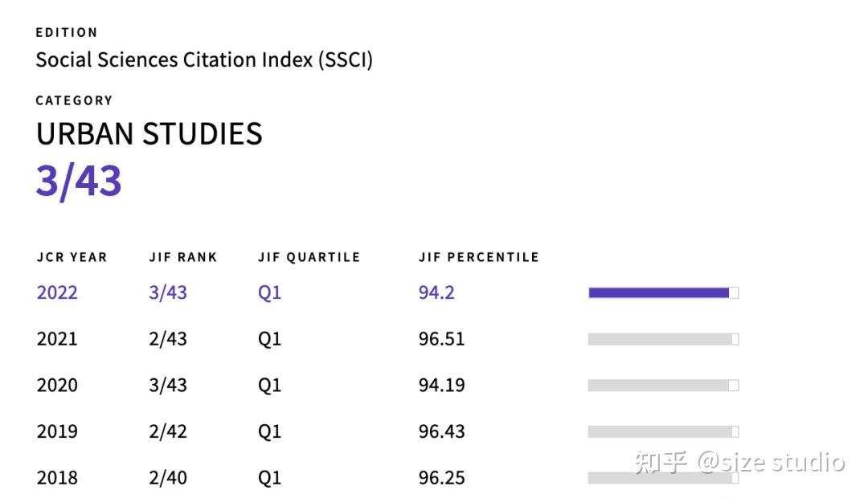Click the purple 3/43 rank in the 2022 row
Screen dimensions: 868x498
coord(168,292)
